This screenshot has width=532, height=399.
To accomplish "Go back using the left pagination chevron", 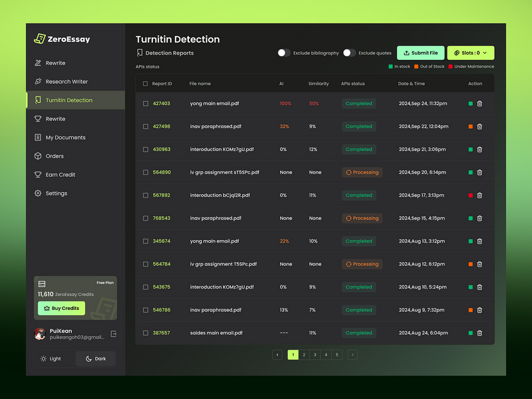I will coord(277,354).
